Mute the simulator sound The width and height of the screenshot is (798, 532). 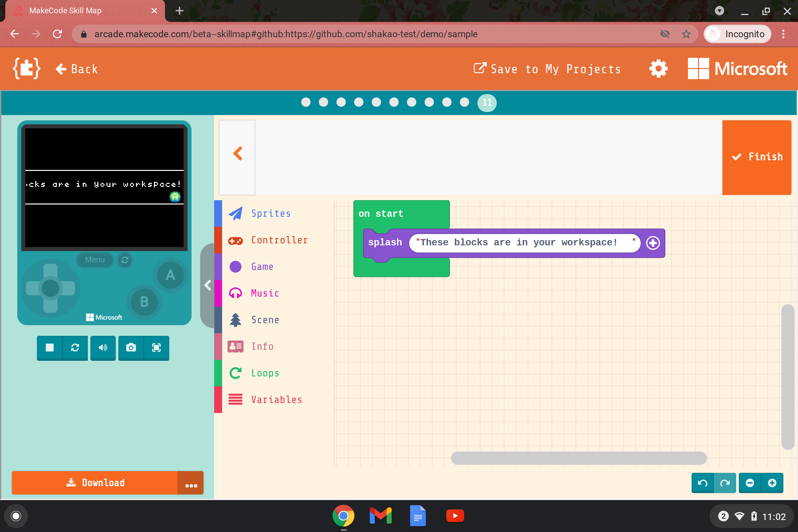tap(103, 348)
